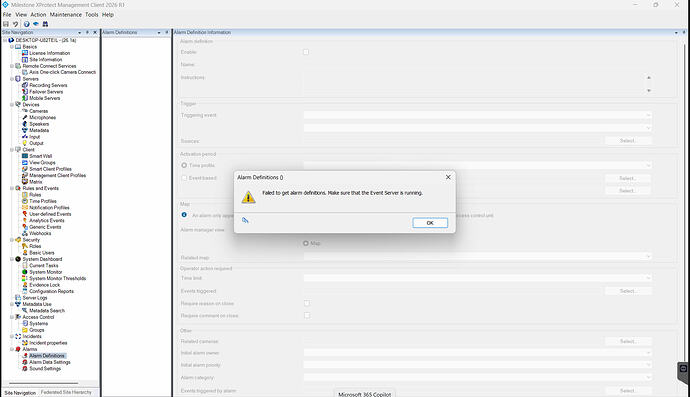
Task: Select the Metadata device icon
Action: (25, 130)
